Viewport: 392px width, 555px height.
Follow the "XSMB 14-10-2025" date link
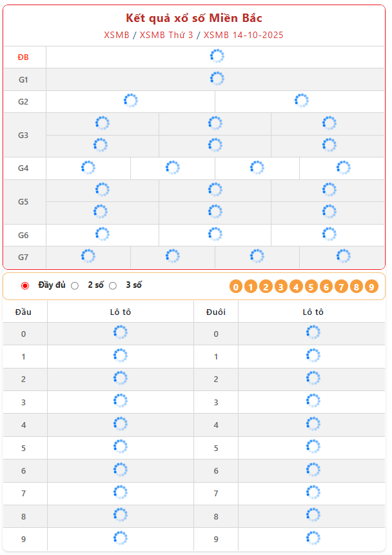(x=243, y=35)
